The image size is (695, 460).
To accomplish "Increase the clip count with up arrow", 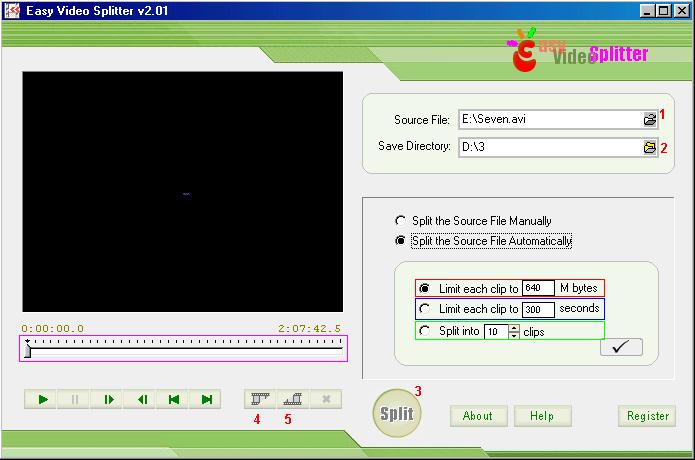I will pos(514,327).
